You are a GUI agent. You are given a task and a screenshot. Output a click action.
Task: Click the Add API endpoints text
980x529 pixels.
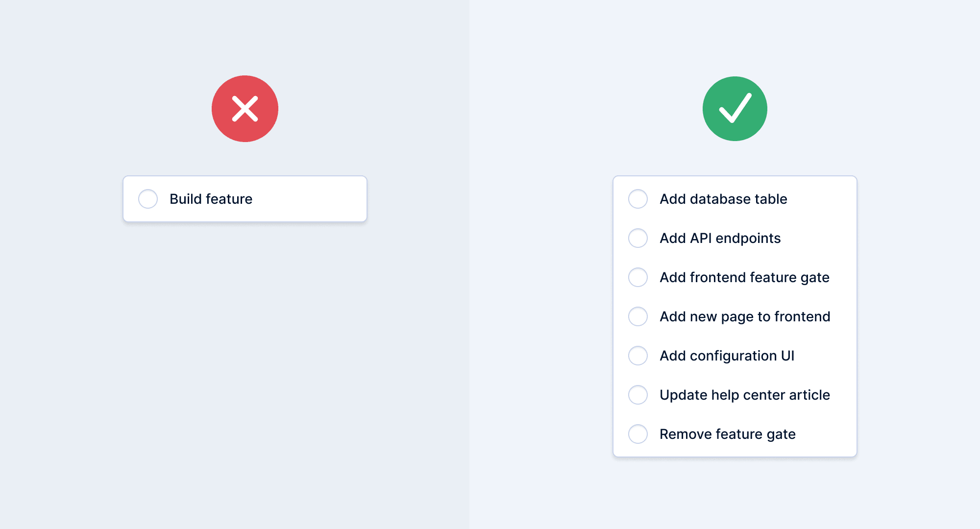click(x=720, y=238)
